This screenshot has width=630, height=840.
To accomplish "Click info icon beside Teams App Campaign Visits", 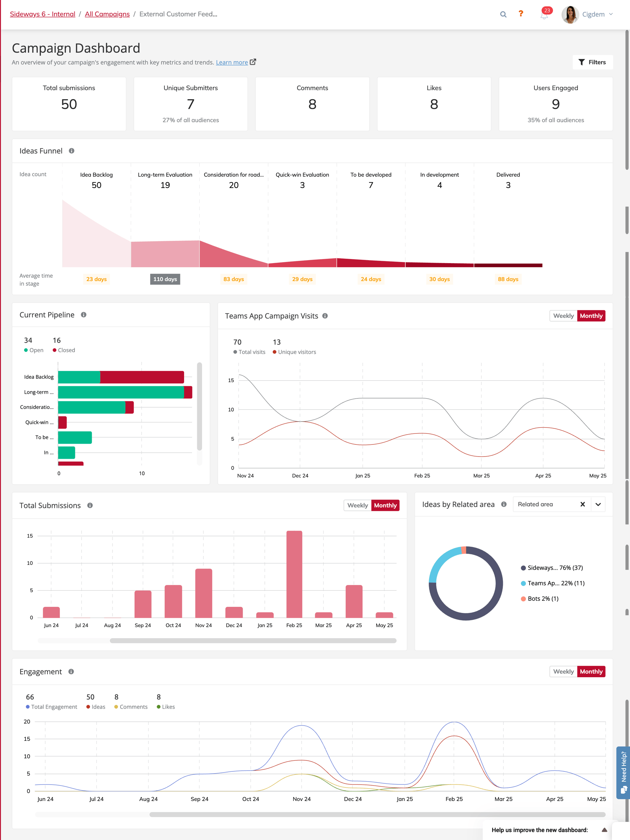I will (325, 316).
